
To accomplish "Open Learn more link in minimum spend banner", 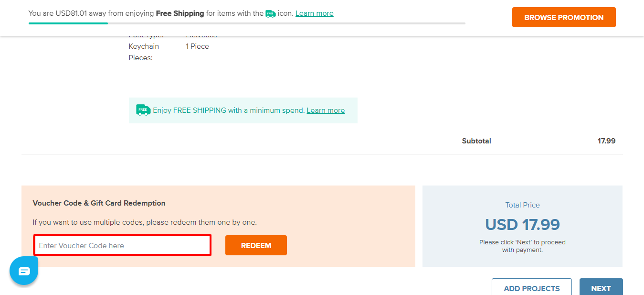I will click(x=326, y=110).
